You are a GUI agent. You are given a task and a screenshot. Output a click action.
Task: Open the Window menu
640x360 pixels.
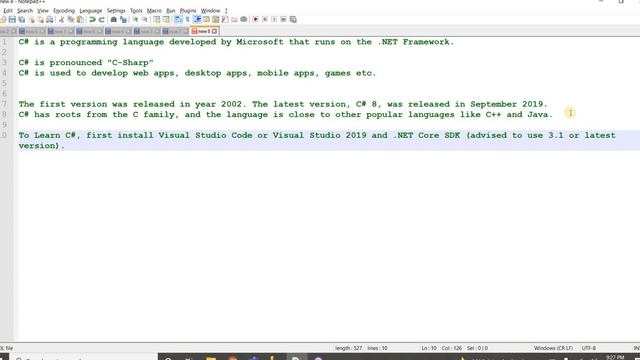pyautogui.click(x=210, y=11)
